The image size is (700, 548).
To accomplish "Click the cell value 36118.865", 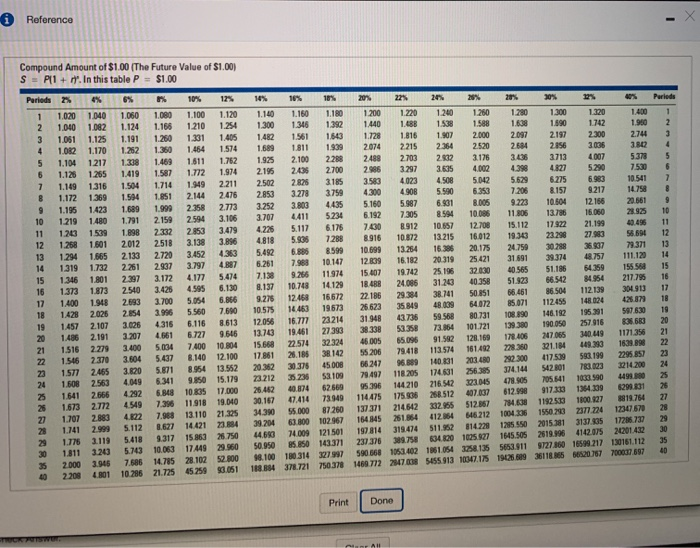I will [x=550, y=456].
